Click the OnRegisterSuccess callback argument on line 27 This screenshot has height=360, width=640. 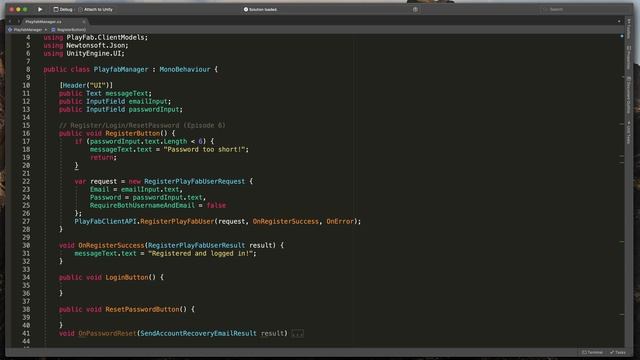tap(286, 221)
